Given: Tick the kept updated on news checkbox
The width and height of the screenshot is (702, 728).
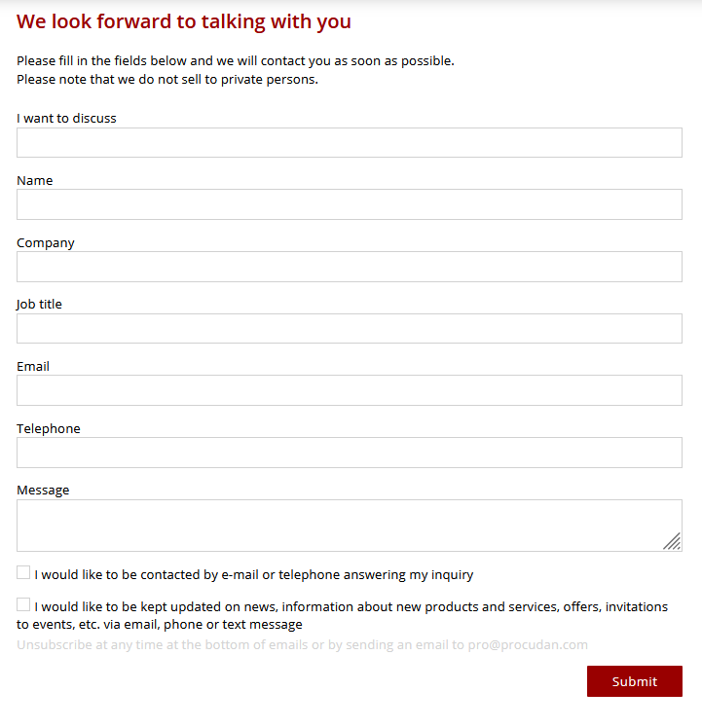Looking at the screenshot, I should point(23,604).
